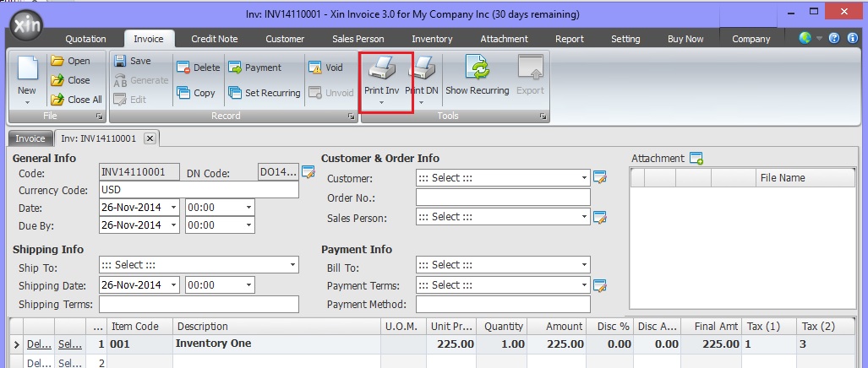This screenshot has width=868, height=368.
Task: Open an existing invoice with Open
Action: click(x=70, y=61)
